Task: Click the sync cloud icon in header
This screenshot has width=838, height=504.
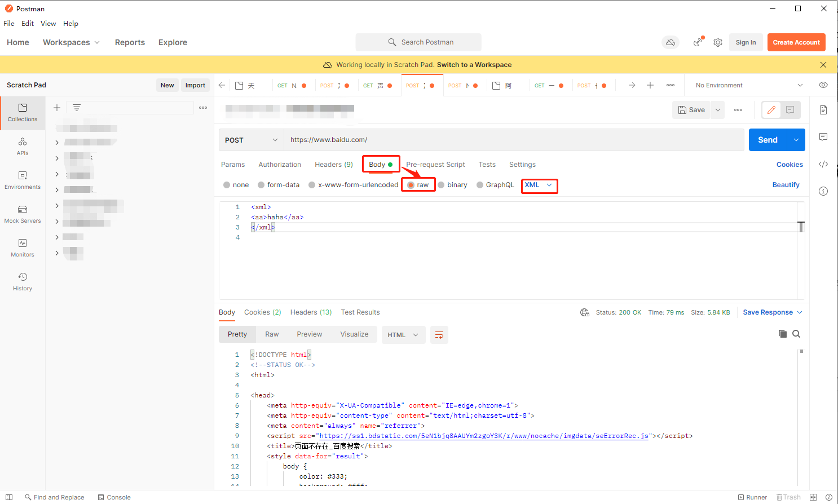Action: pos(671,42)
